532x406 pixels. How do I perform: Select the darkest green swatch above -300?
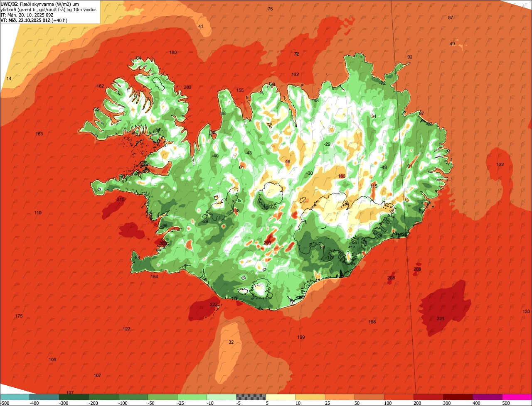pos(74,397)
